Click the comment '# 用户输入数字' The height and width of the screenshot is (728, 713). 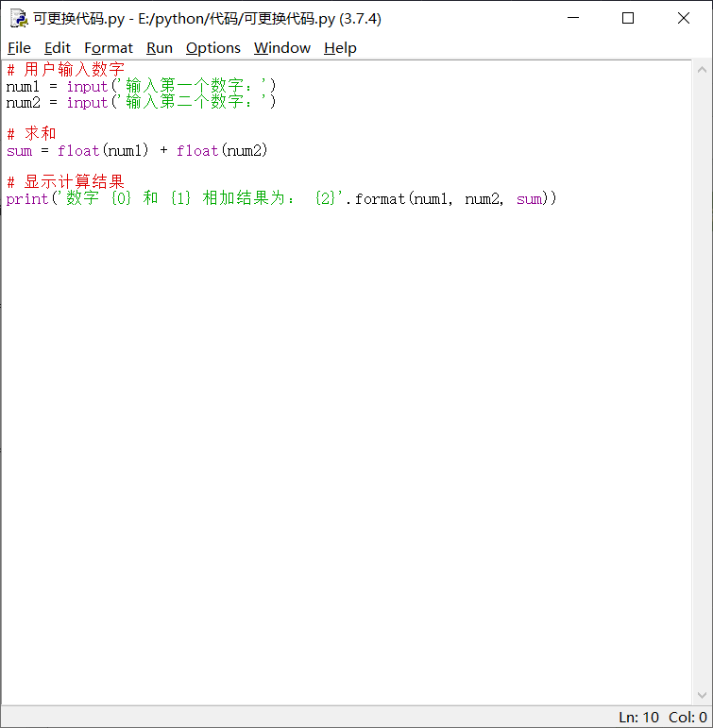(65, 70)
